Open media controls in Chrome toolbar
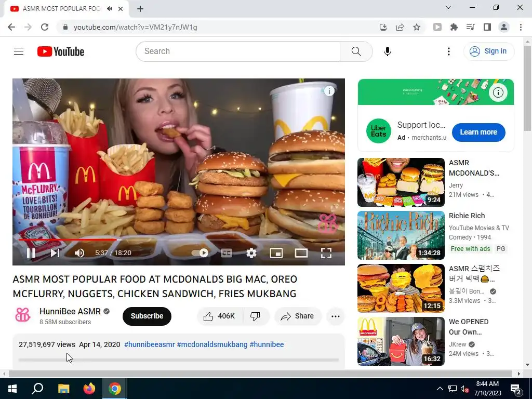Image resolution: width=532 pixels, height=399 pixels. [471, 27]
